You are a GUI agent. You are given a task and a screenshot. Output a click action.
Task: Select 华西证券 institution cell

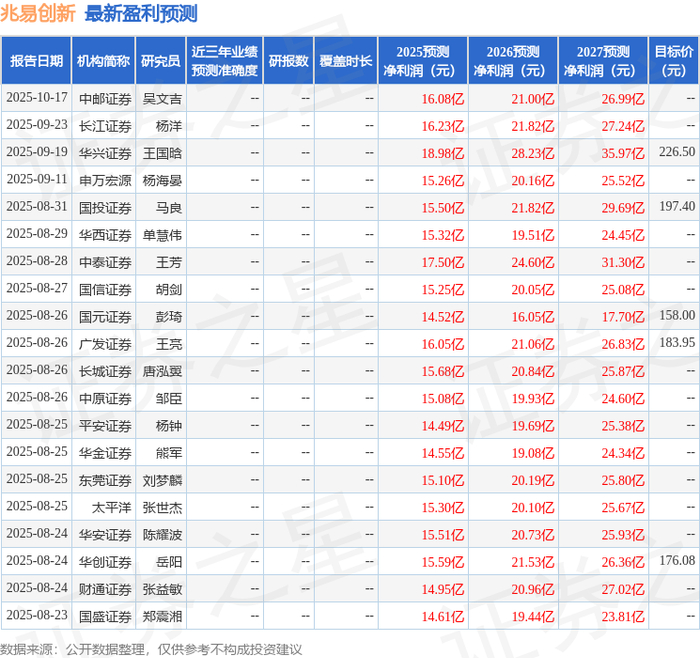click(105, 235)
